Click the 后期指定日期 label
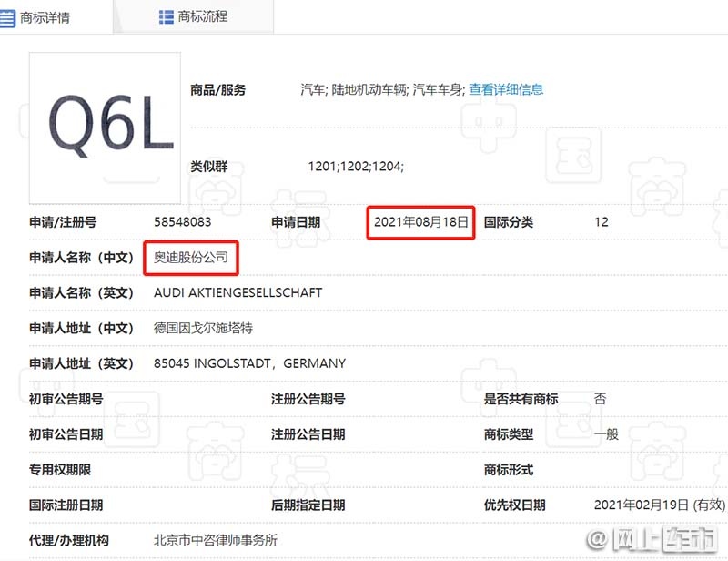Viewport: 728px width, 561px height. (308, 505)
